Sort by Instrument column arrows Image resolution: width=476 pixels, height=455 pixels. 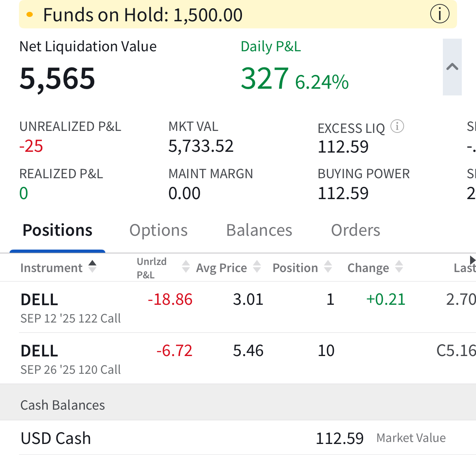(92, 267)
